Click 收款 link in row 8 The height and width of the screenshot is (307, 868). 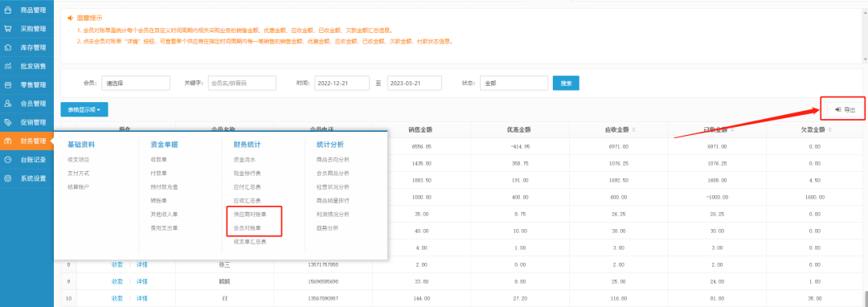(117, 265)
